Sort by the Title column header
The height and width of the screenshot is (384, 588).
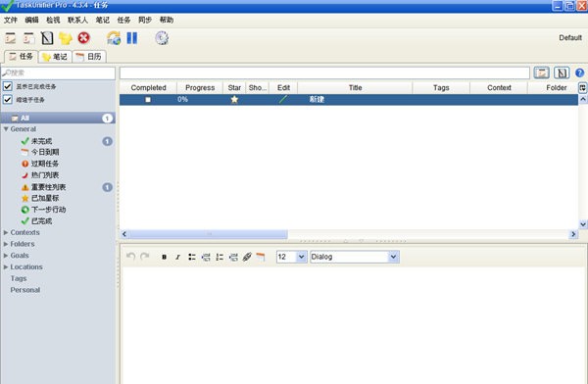coord(355,88)
